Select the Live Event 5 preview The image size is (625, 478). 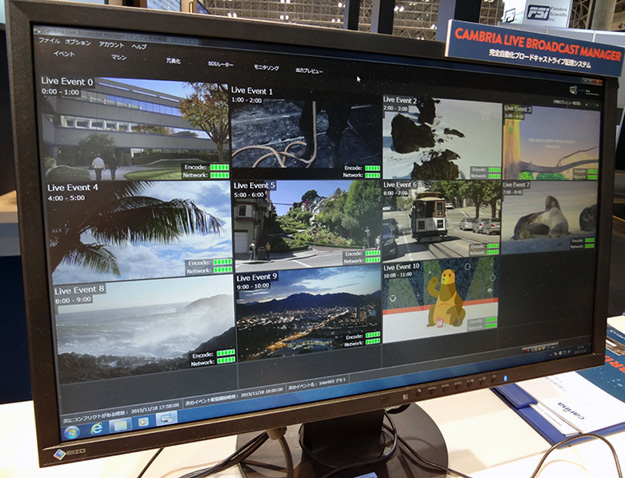[307, 226]
